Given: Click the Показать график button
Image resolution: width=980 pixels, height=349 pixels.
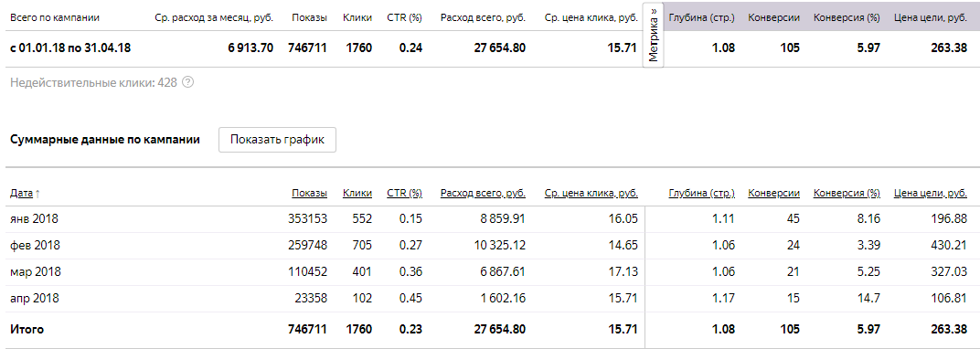Looking at the screenshot, I should (x=278, y=140).
